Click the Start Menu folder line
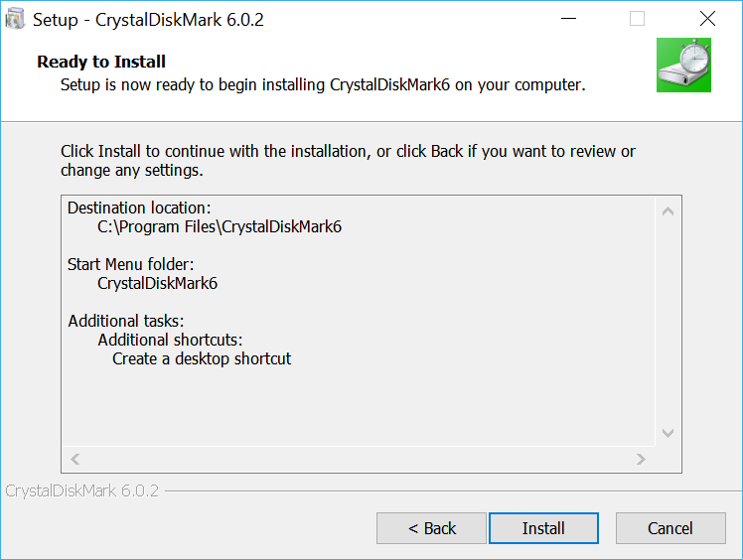The width and height of the screenshot is (743, 560). 130,264
